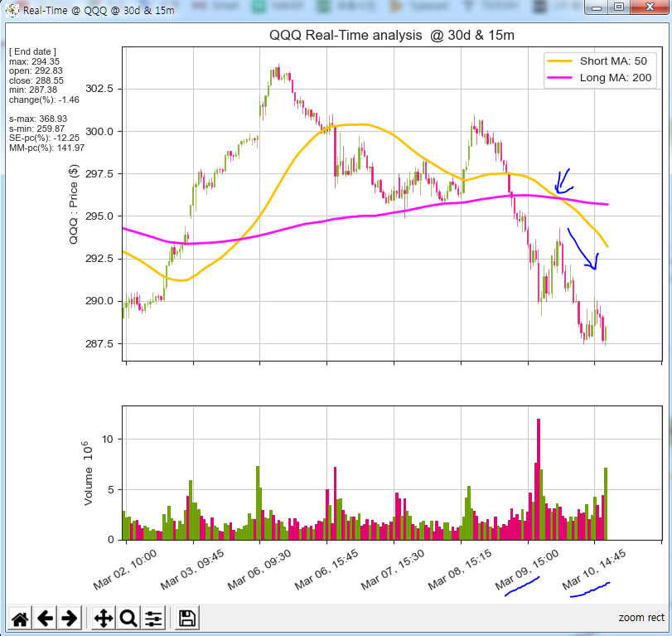Click the 290.0 price tick label
The width and height of the screenshot is (672, 636).
pos(99,301)
